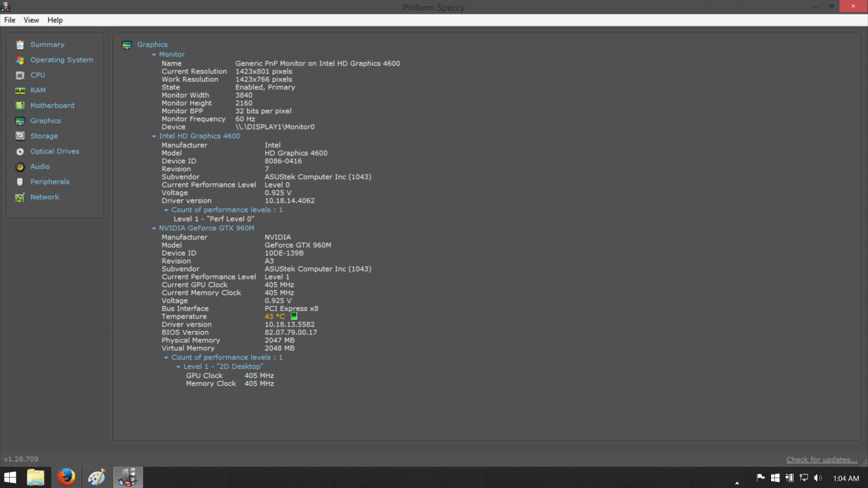
Task: Collapse the NVIDIA GeForce GTX 960M arrow
Action: tap(154, 229)
